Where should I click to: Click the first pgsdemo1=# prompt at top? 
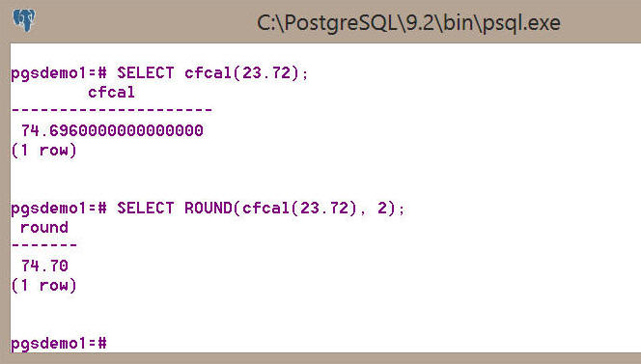pyautogui.click(x=59, y=74)
